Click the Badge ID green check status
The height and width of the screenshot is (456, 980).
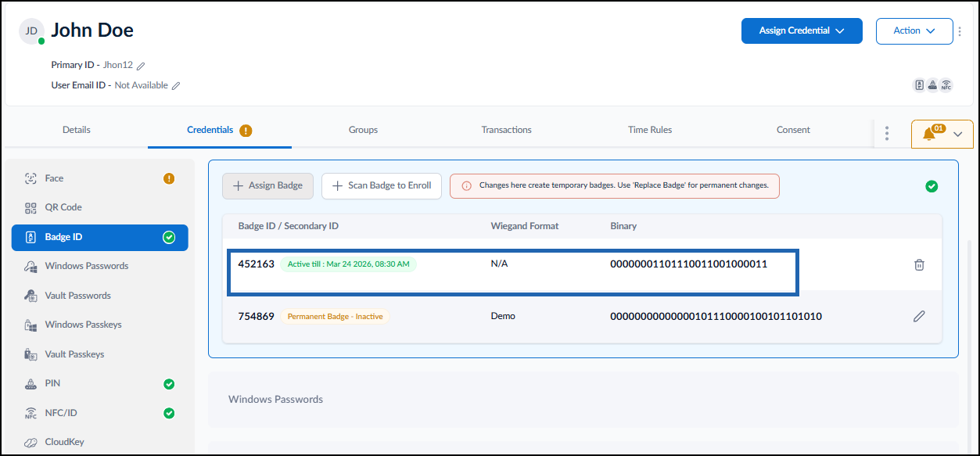click(169, 237)
